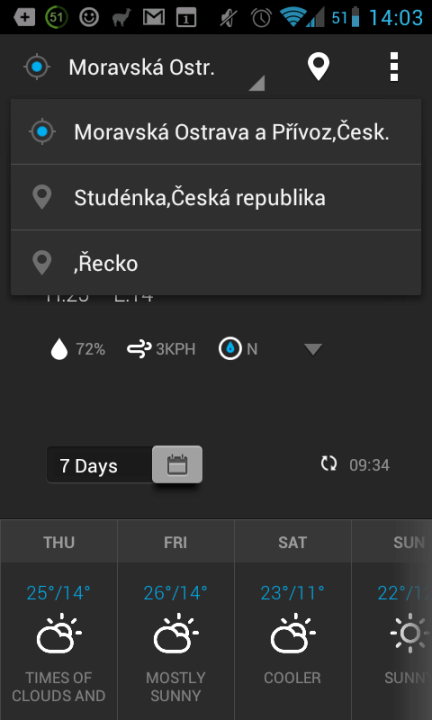This screenshot has height=720, width=432.
Task: Tap the humidity droplet icon
Action: click(59, 349)
